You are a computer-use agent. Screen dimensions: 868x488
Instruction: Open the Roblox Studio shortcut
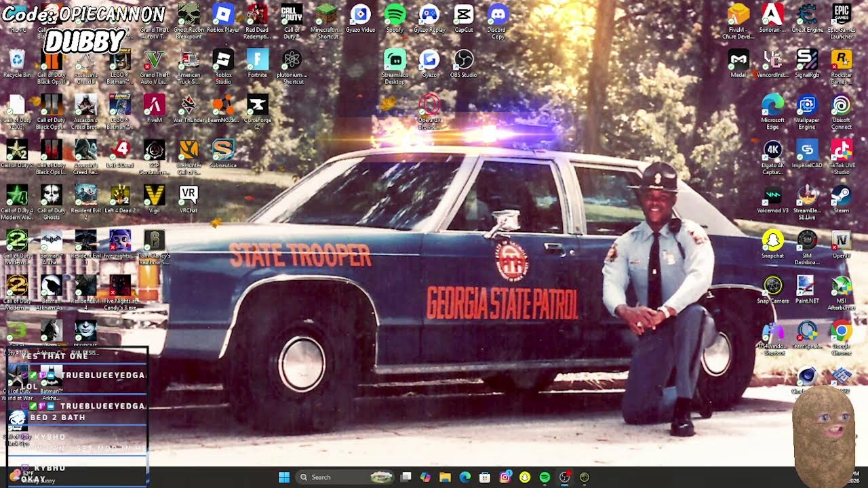coord(223,67)
